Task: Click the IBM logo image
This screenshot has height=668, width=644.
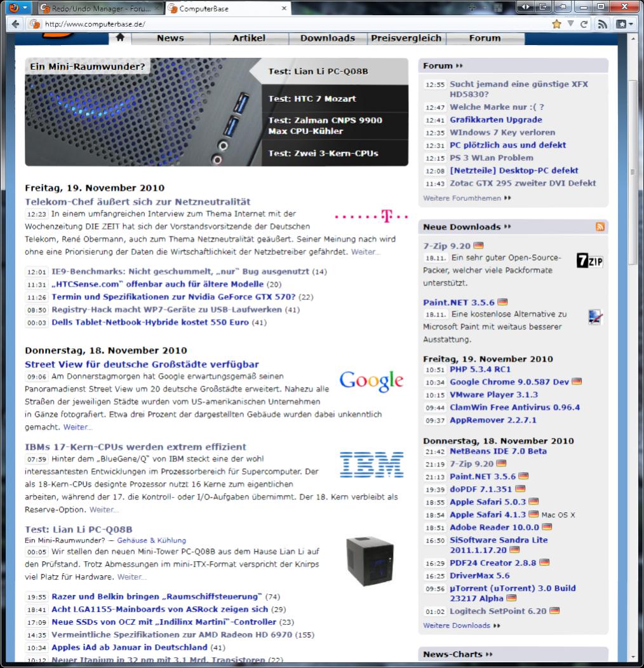Action: coord(372,465)
